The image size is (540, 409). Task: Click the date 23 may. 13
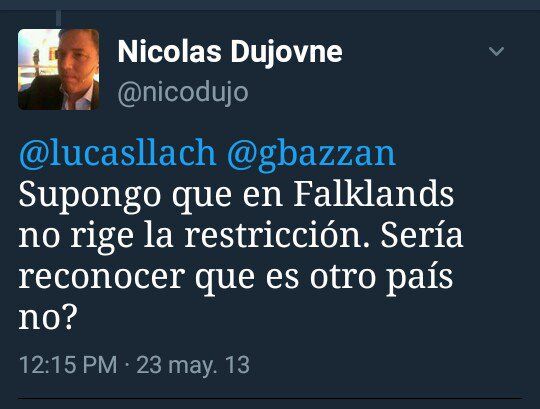pyautogui.click(x=193, y=365)
